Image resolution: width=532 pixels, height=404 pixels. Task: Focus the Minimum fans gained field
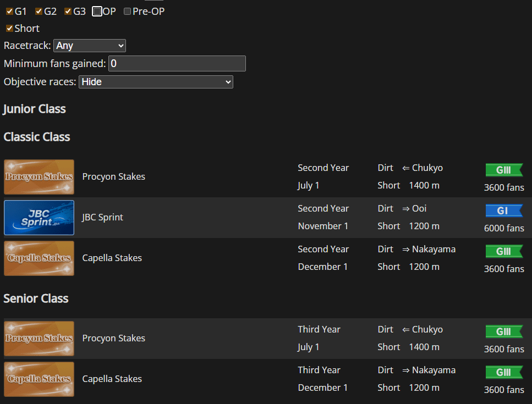[177, 64]
